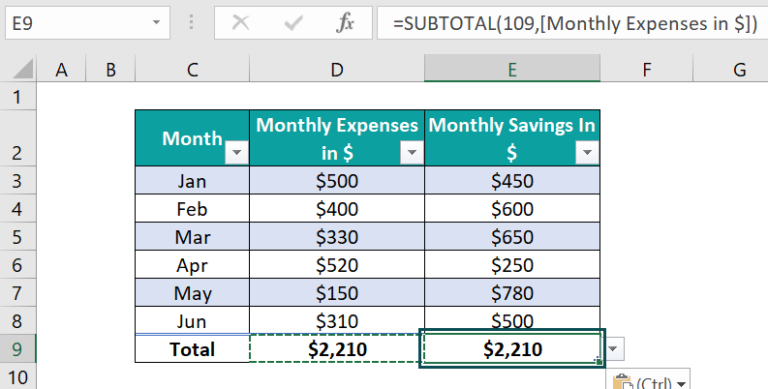
Task: Open Insert Function fx dialog
Action: pyautogui.click(x=345, y=23)
